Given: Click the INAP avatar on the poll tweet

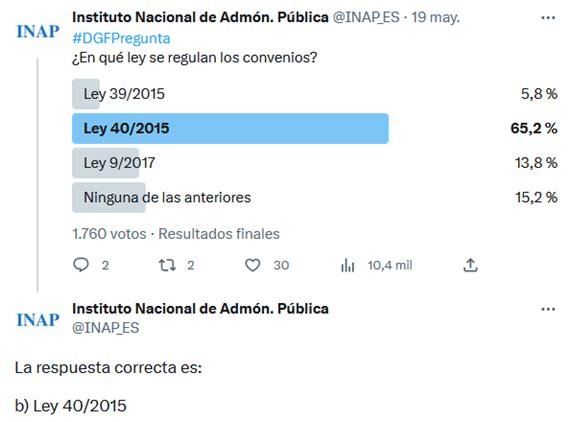Looking at the screenshot, I should click(38, 31).
